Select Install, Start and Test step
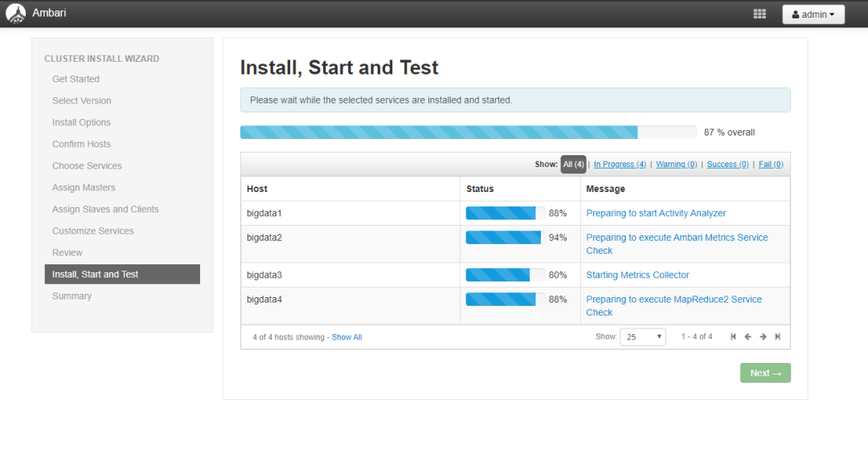Image resolution: width=868 pixels, height=457 pixels. [x=122, y=275]
